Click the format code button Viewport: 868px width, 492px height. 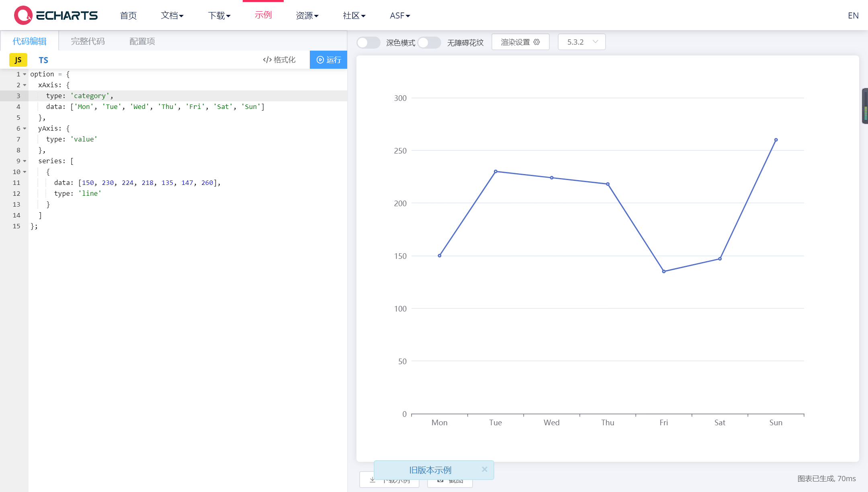click(x=279, y=60)
